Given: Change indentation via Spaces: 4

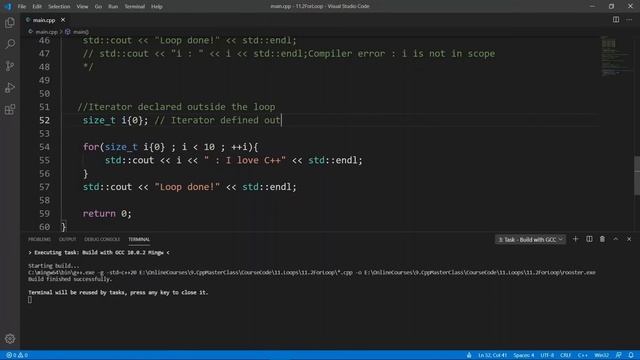Looking at the screenshot, I should [524, 355].
